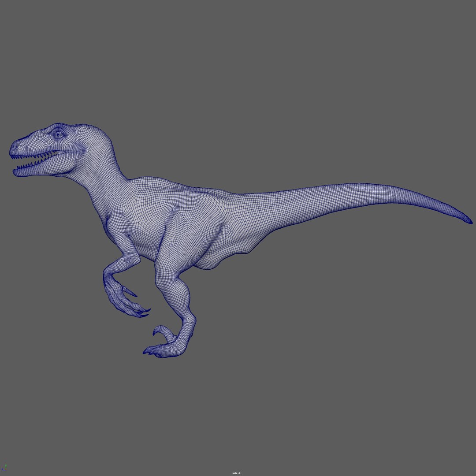Click the XYZ axis orientation gizmo
The image size is (476, 476).
[x=4, y=468]
